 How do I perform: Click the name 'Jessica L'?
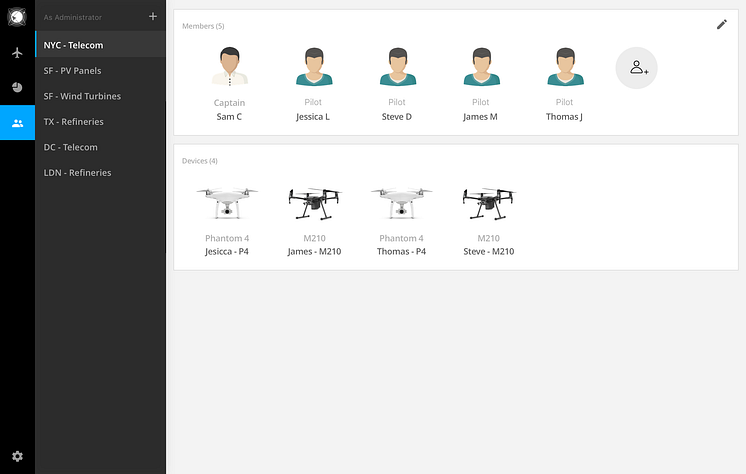click(313, 117)
